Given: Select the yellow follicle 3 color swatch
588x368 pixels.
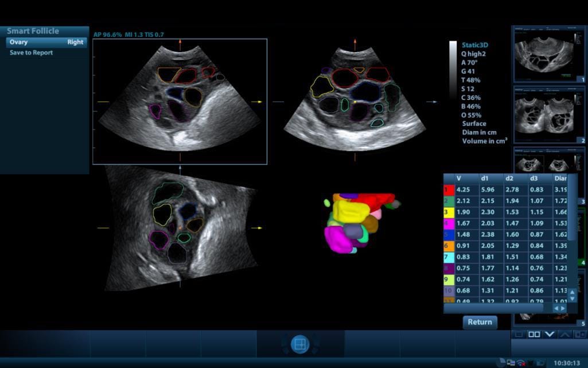Looking at the screenshot, I should [x=449, y=212].
